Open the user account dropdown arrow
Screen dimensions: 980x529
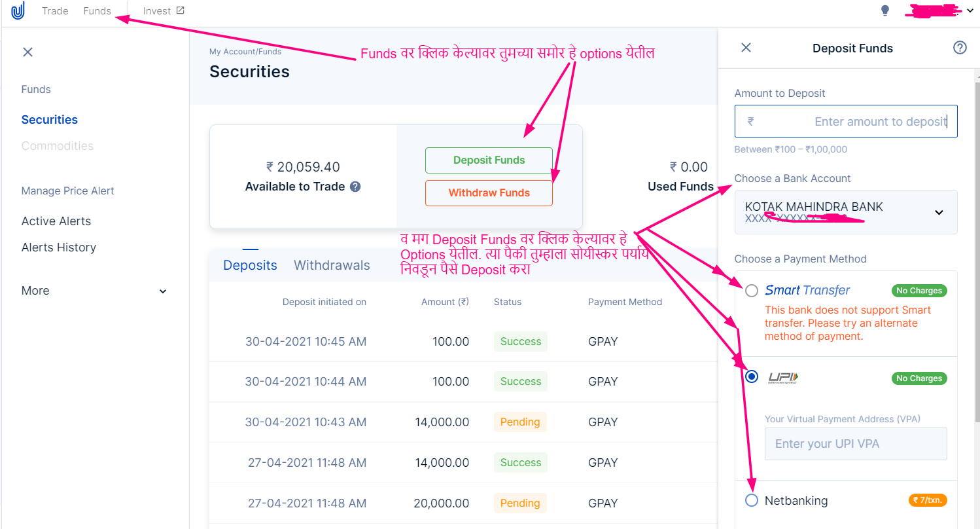tap(970, 10)
